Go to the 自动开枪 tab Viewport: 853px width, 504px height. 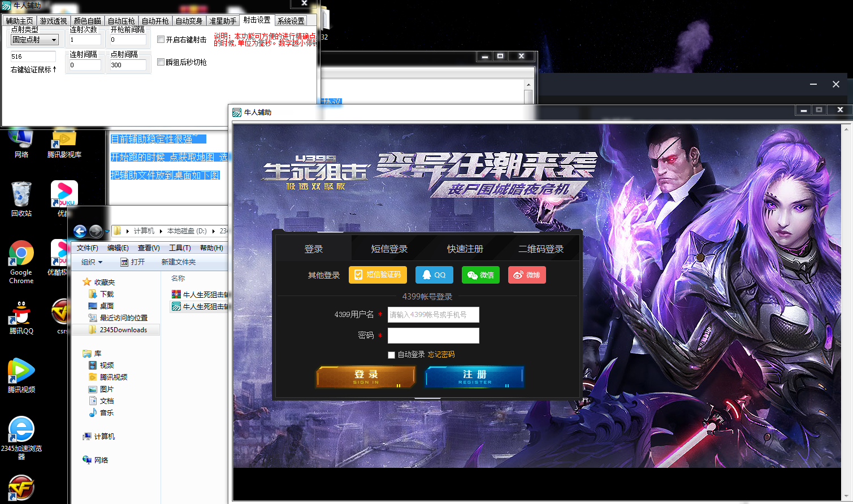click(x=155, y=21)
